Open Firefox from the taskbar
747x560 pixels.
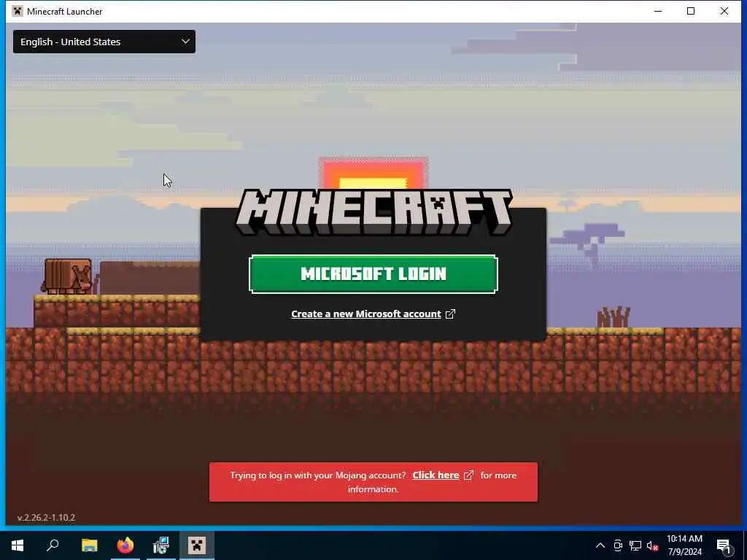click(x=125, y=545)
